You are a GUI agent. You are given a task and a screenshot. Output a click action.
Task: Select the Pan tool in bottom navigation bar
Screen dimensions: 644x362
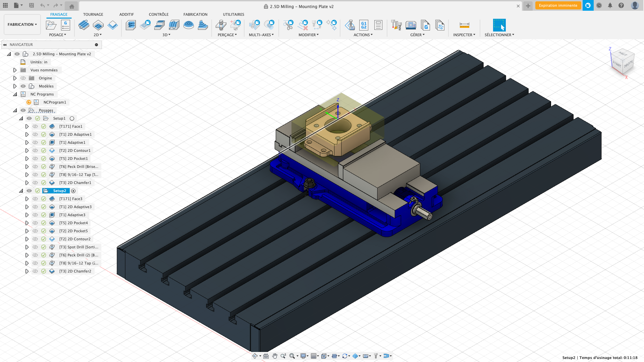[275, 356]
